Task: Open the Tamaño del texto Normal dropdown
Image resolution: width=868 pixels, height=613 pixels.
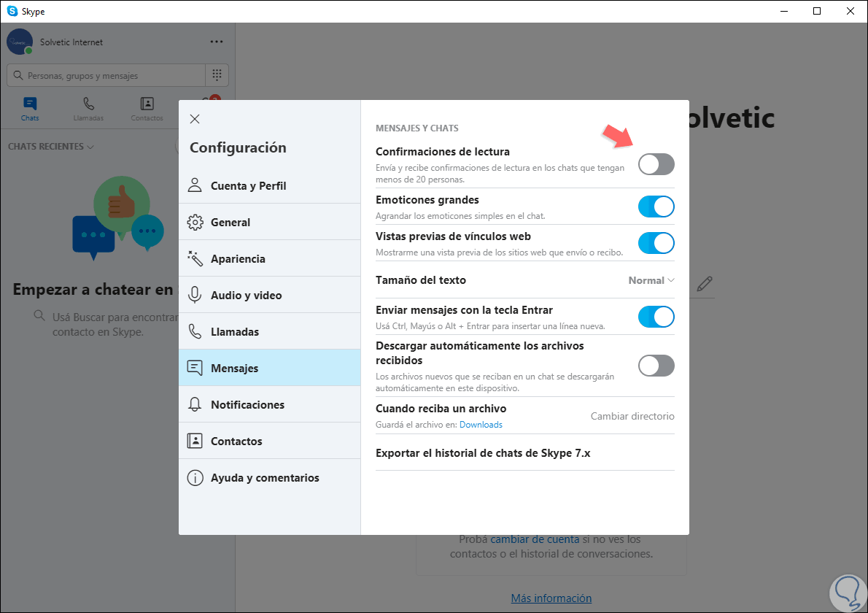Action: pyautogui.click(x=651, y=280)
